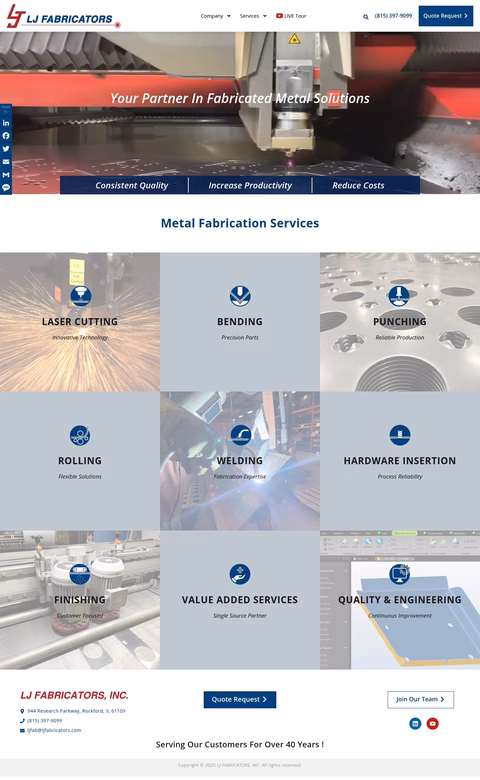Open the WELDING heading
The height and width of the screenshot is (780, 480).
[x=240, y=461]
